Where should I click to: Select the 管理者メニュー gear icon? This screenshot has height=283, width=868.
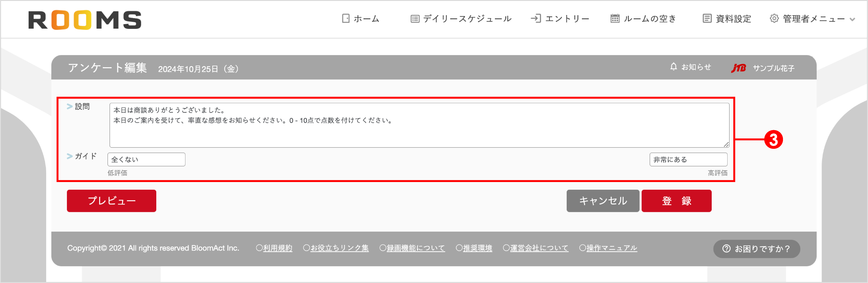coord(774,19)
